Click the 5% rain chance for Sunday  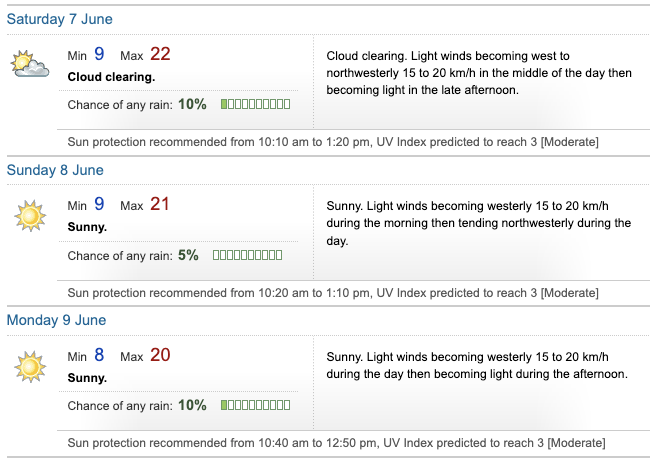click(188, 255)
